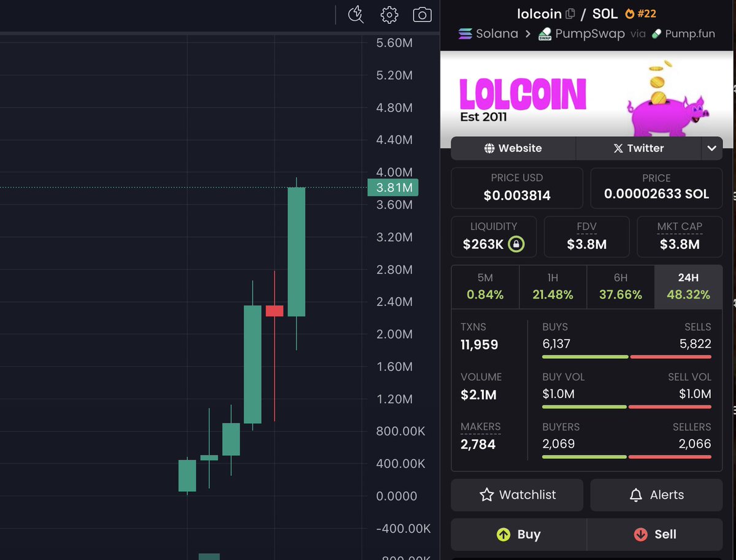Screen dimensions: 736x560
Task: Click the PRICE USD $0.003814 box
Action: 517,188
